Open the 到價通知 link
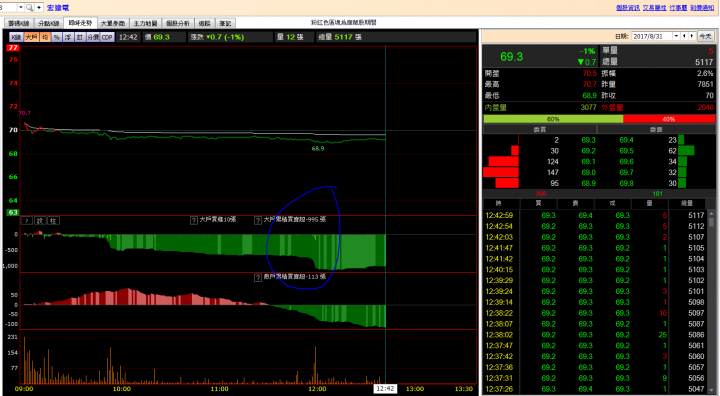This screenshot has height=396, width=720. tap(702, 8)
